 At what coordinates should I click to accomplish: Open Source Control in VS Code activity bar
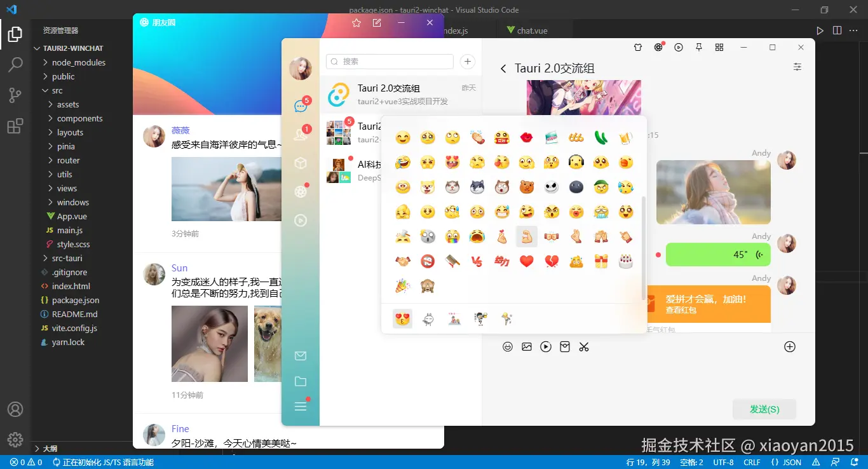(15, 95)
